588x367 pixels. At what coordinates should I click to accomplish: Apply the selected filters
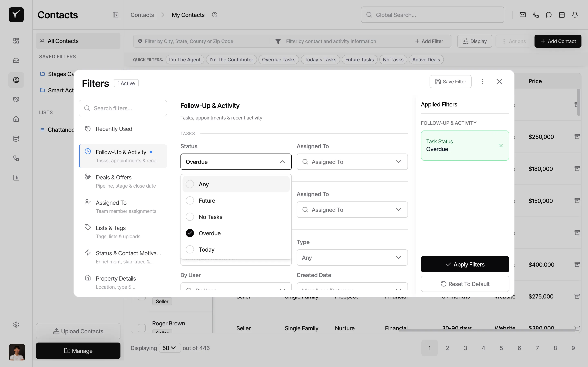point(464,264)
